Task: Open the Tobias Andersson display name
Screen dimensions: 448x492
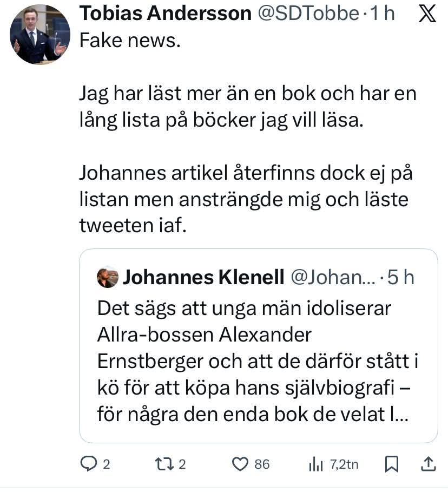Action: click(166, 14)
